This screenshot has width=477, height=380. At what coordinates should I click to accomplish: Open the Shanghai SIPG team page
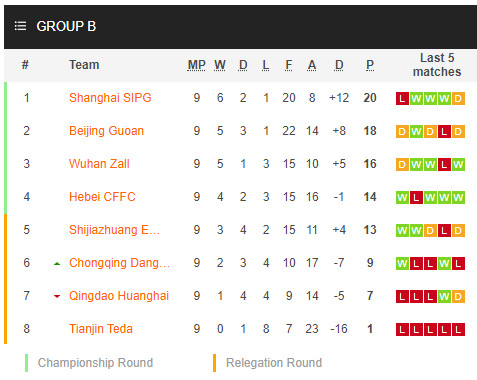click(x=110, y=98)
